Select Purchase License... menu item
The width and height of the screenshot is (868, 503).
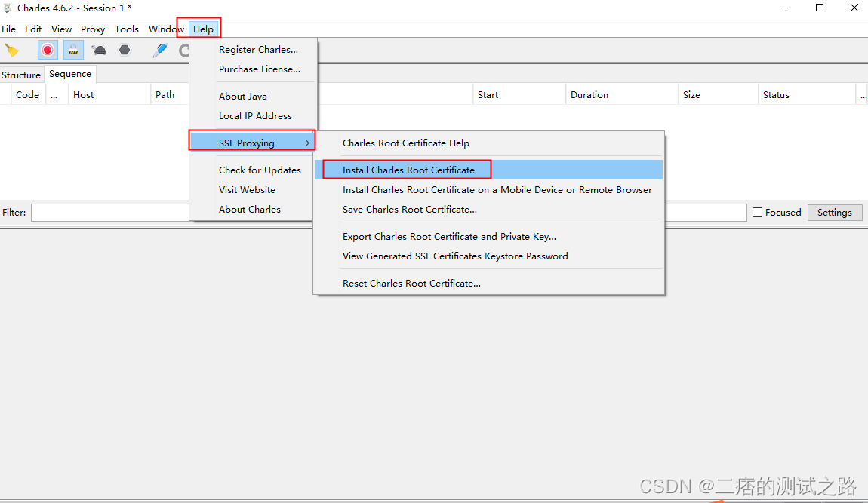[x=254, y=69]
